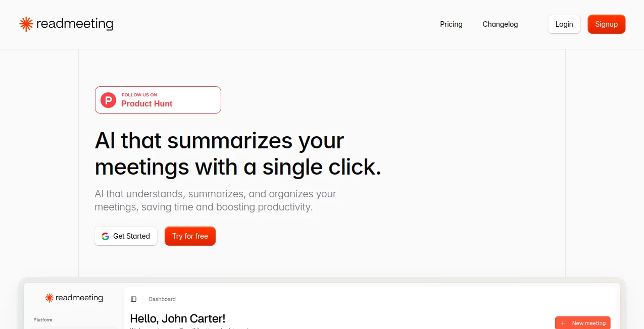Image resolution: width=644 pixels, height=329 pixels.
Task: Click the plus icon on New meeting button
Action: (562, 323)
